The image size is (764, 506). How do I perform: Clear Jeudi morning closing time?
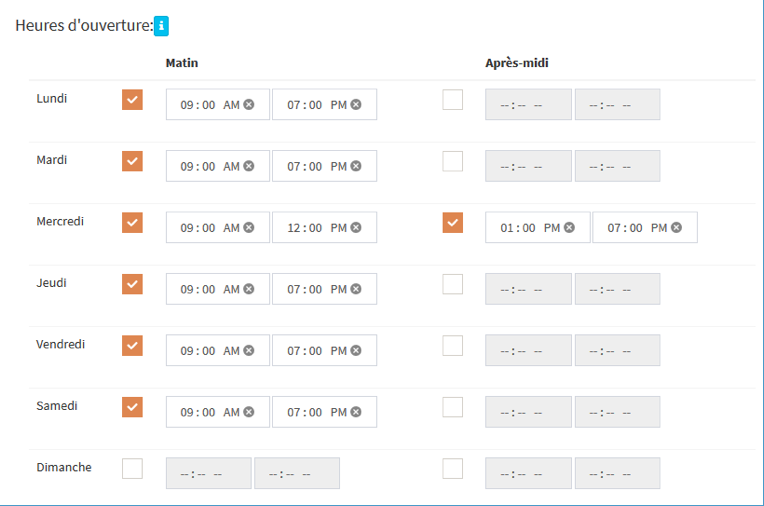click(356, 290)
